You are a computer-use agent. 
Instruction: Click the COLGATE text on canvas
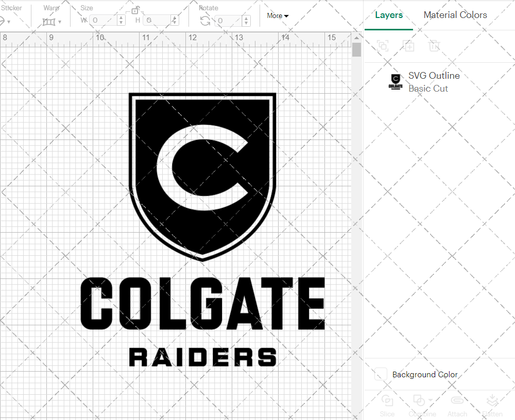point(202,304)
